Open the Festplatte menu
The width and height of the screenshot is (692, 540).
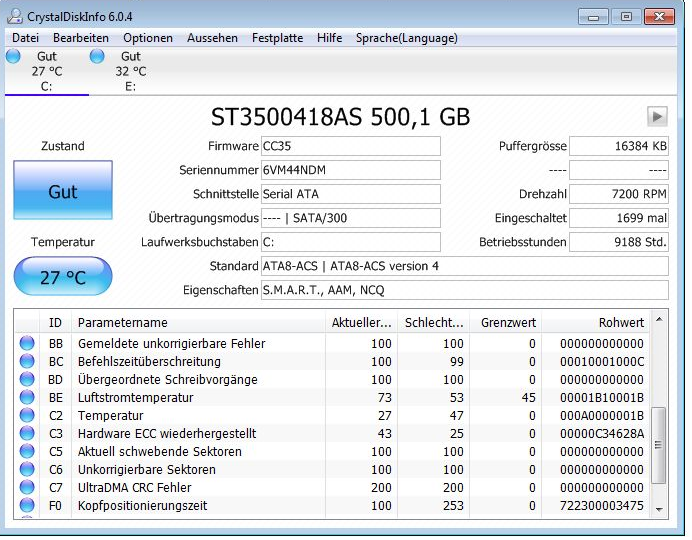coord(277,38)
